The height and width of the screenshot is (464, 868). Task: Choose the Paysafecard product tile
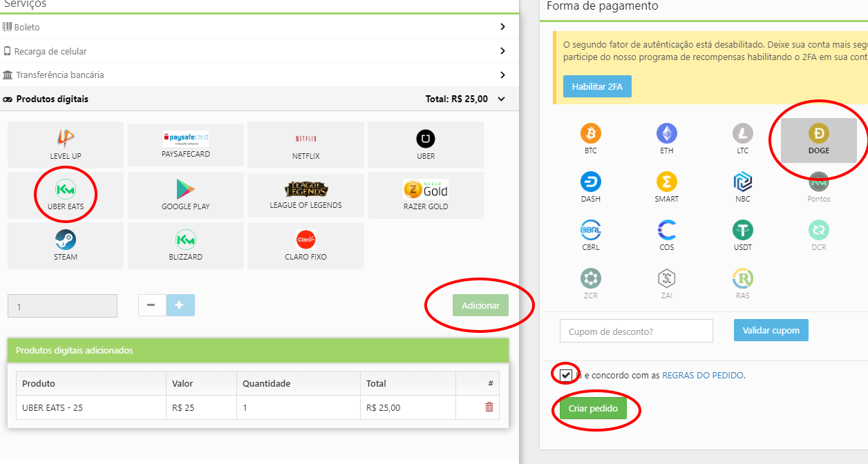coord(186,145)
